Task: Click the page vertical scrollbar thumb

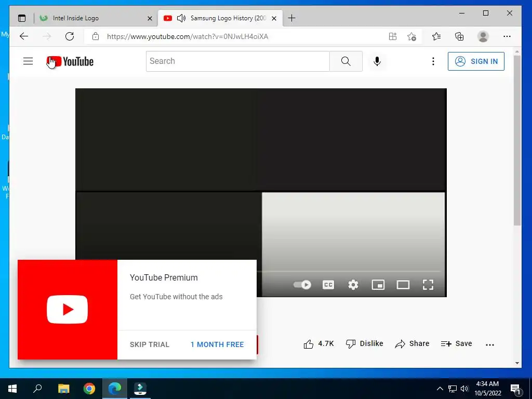Action: click(x=517, y=140)
